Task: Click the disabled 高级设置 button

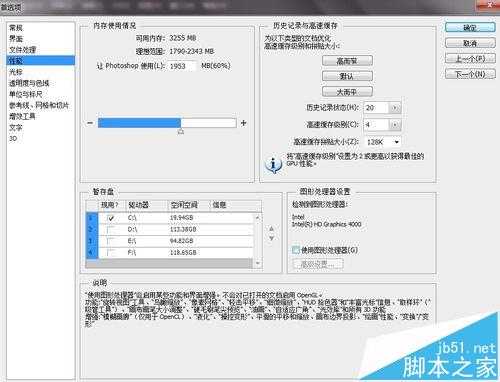Action: (x=318, y=264)
